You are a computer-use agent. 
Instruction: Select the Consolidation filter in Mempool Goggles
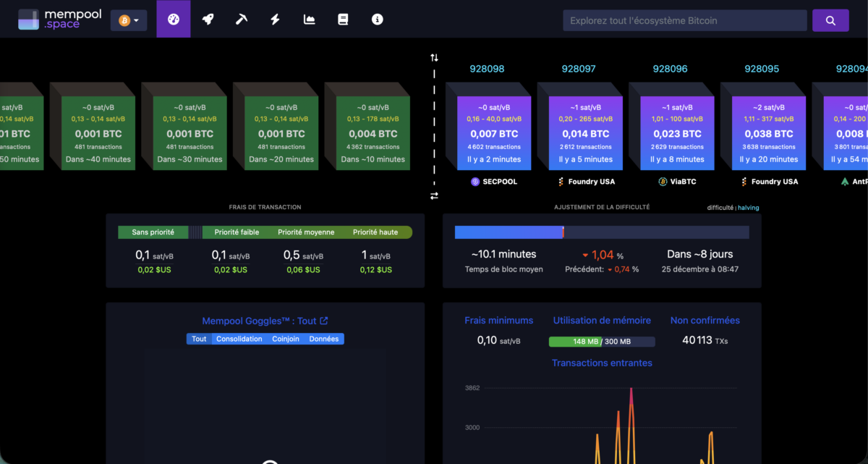coord(239,339)
